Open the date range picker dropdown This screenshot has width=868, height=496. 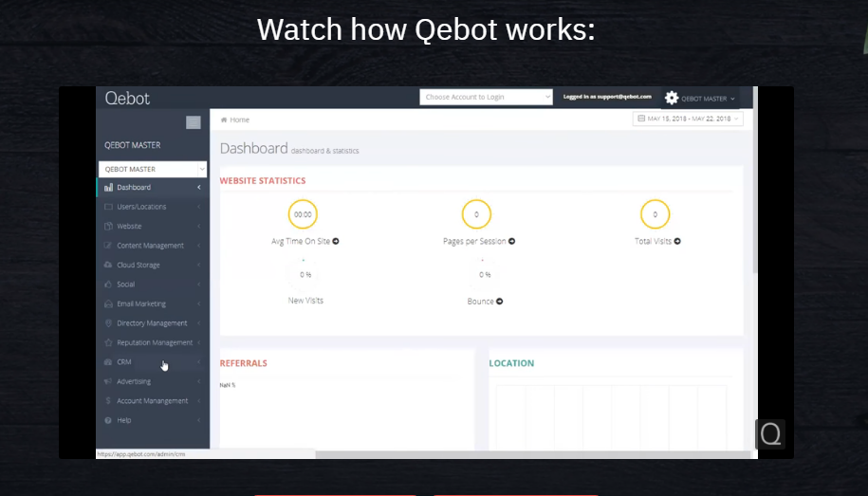(689, 119)
